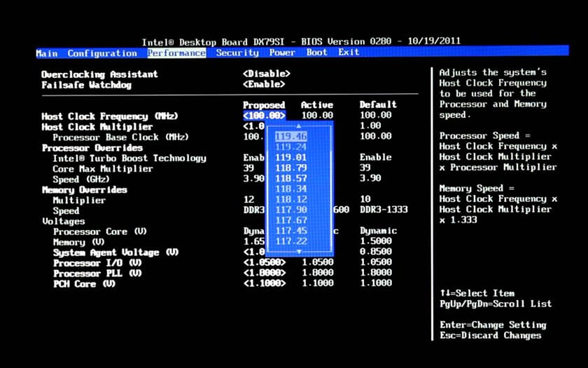
Task: Open the Configuration tab
Action: (102, 53)
